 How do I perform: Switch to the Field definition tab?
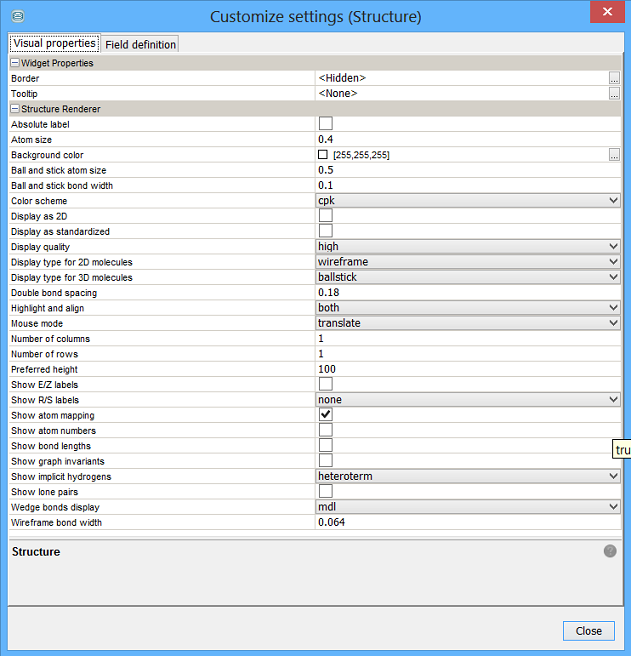[x=140, y=44]
